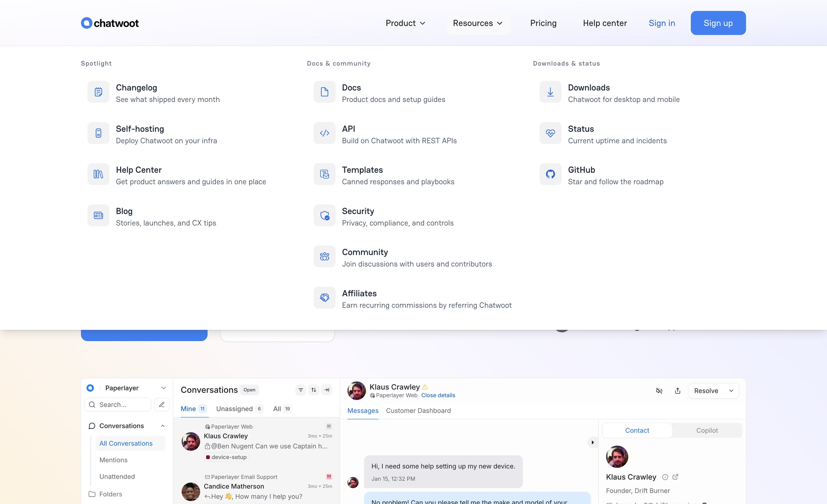Click the Community people icon
The height and width of the screenshot is (504, 827).
coord(324,256)
